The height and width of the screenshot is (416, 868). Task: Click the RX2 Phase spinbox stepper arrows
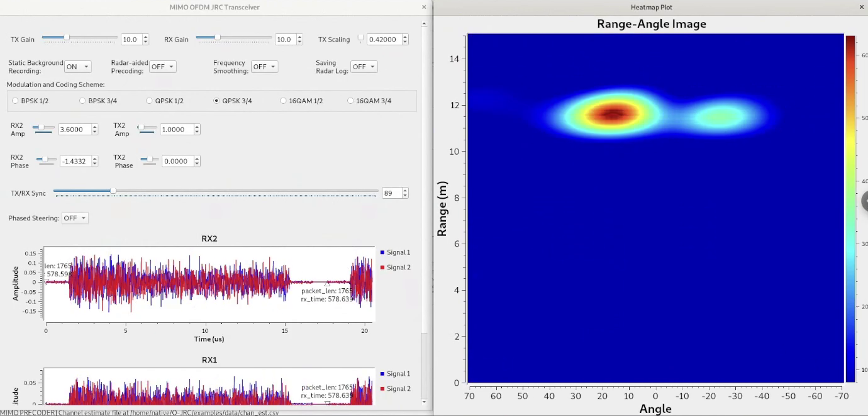[95, 161]
